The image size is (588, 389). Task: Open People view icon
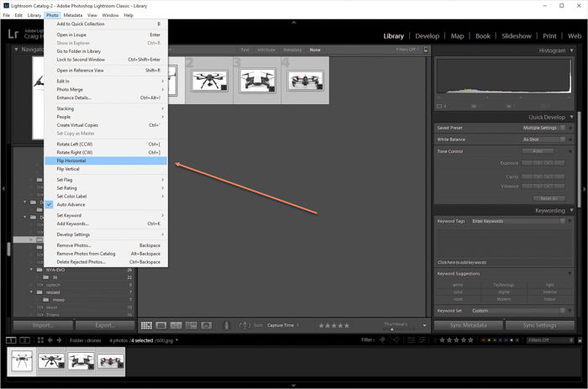click(207, 325)
